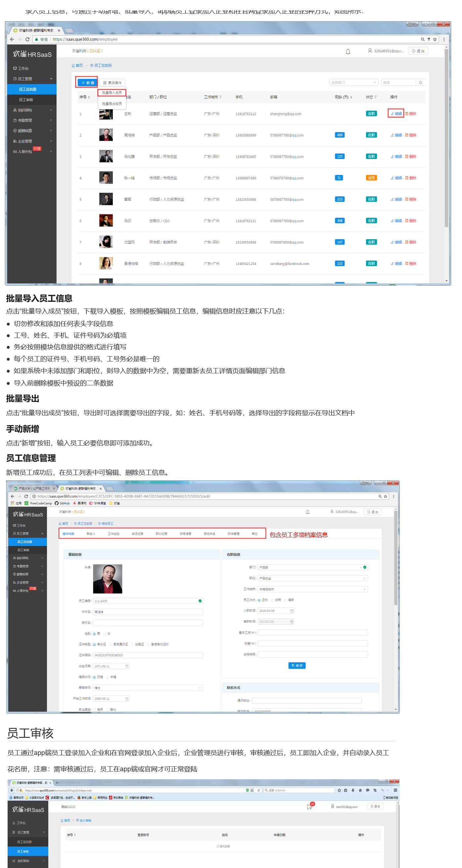Click the search magnifier button beside the roster 搜索 box

tap(421, 82)
